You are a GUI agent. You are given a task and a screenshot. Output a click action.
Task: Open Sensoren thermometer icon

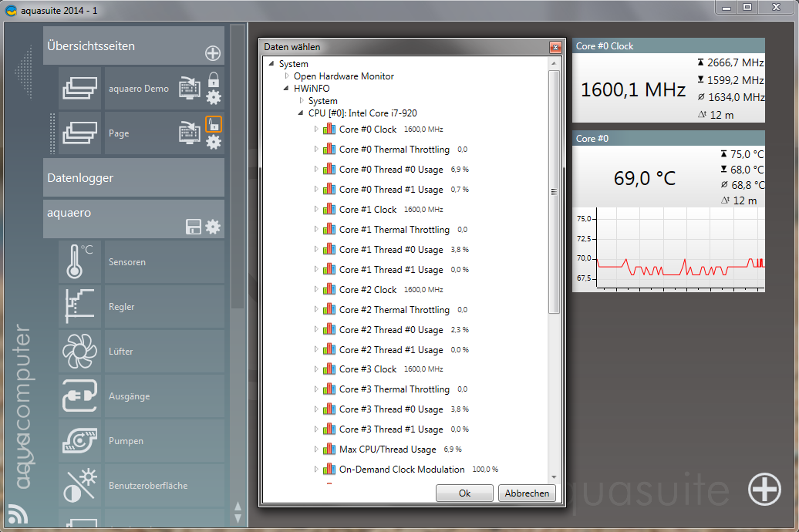pyautogui.click(x=79, y=261)
